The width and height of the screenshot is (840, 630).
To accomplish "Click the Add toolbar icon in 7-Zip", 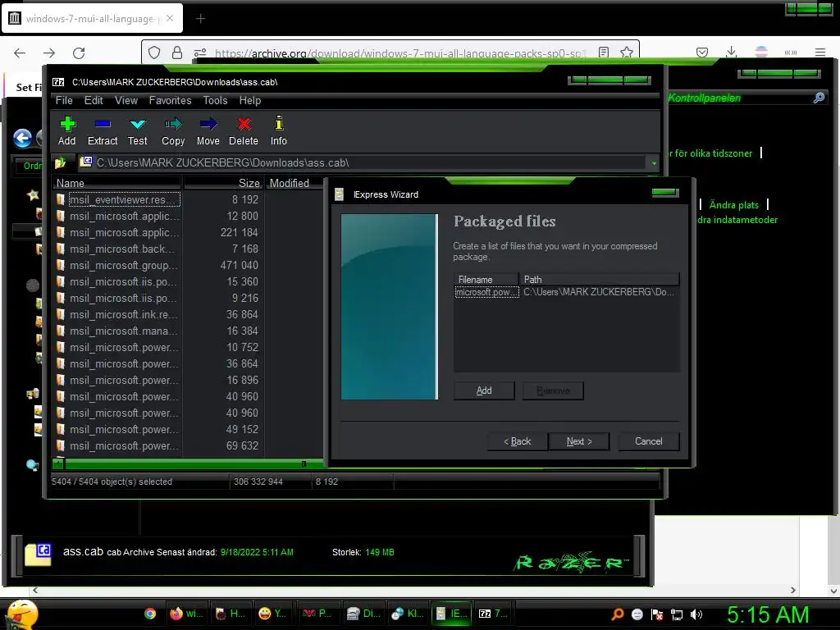I will pyautogui.click(x=67, y=130).
